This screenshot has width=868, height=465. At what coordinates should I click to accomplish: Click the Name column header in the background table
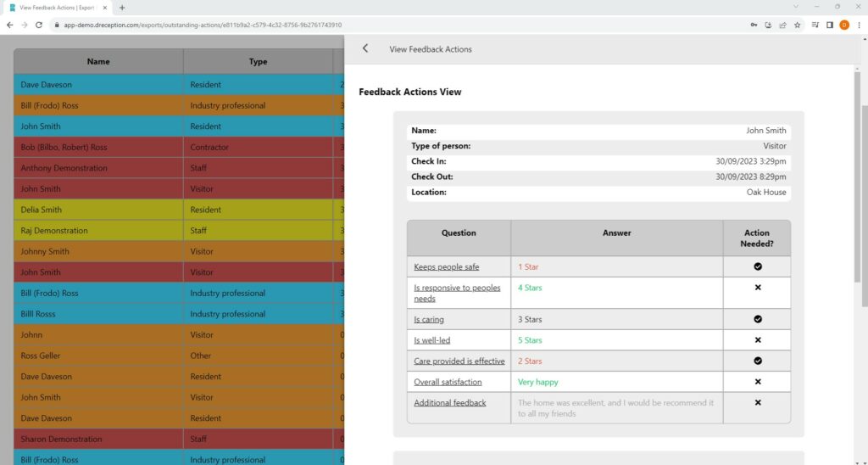pos(98,62)
